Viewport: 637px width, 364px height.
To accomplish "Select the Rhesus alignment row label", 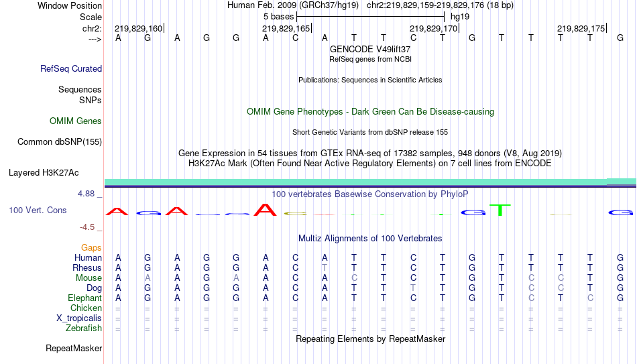I will tap(87, 267).
